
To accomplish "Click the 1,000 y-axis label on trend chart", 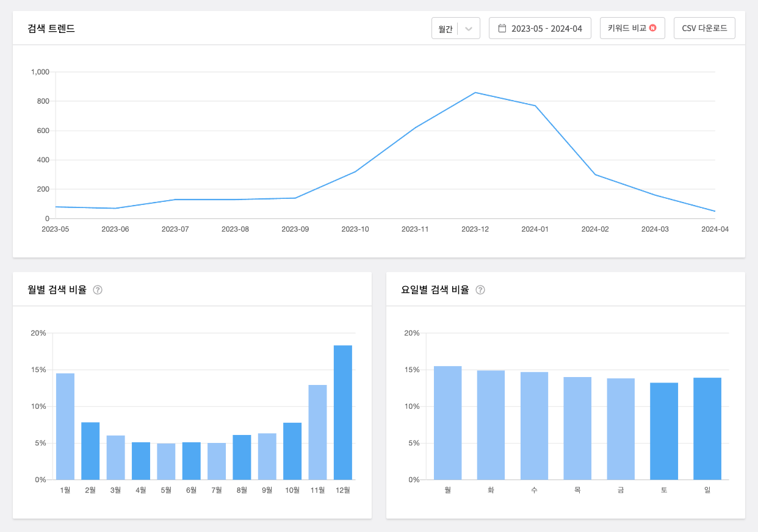I will (40, 72).
